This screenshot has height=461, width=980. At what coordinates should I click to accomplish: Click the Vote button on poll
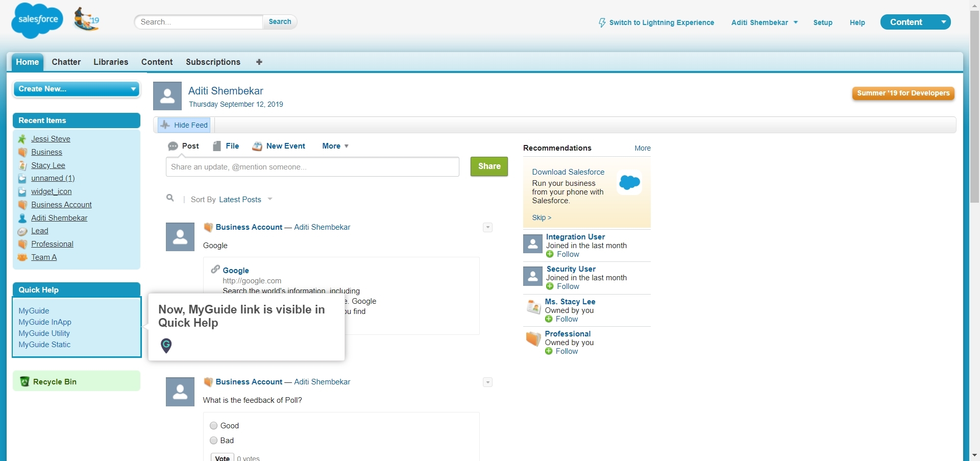click(223, 457)
